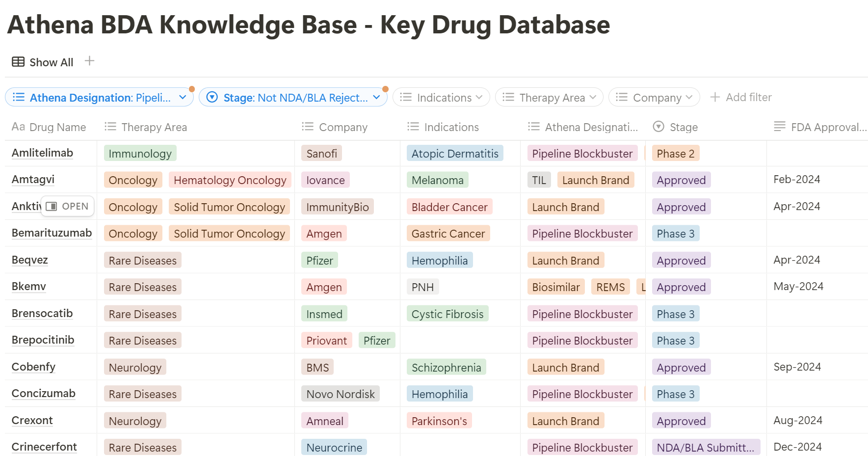The height and width of the screenshot is (456, 868).
Task: Click the list icon on the Athena Designation filter
Action: point(18,97)
